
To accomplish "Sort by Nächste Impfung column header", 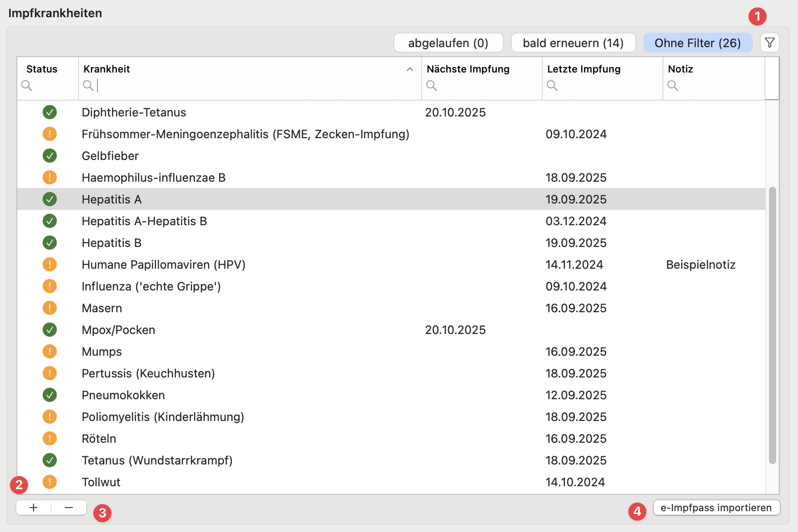I will pos(468,69).
